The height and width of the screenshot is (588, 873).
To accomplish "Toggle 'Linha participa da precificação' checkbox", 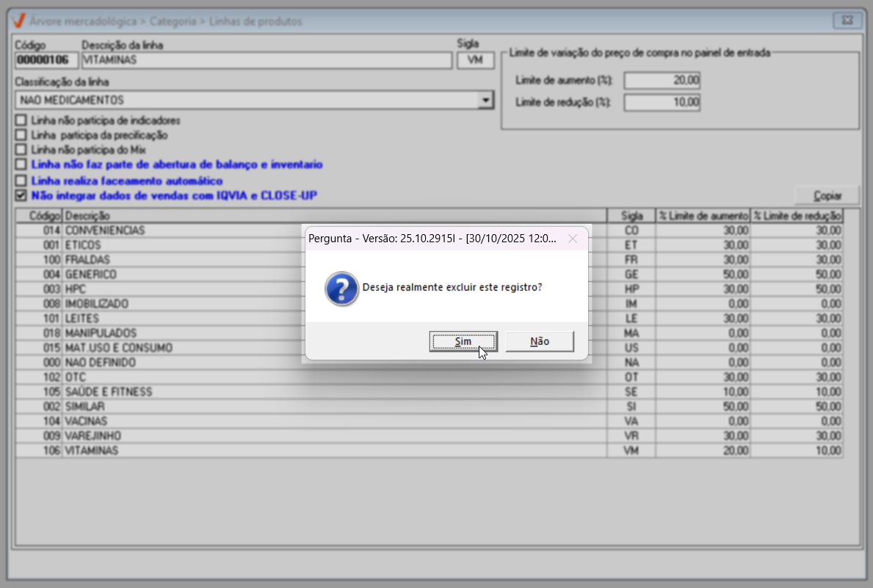I will coord(21,135).
